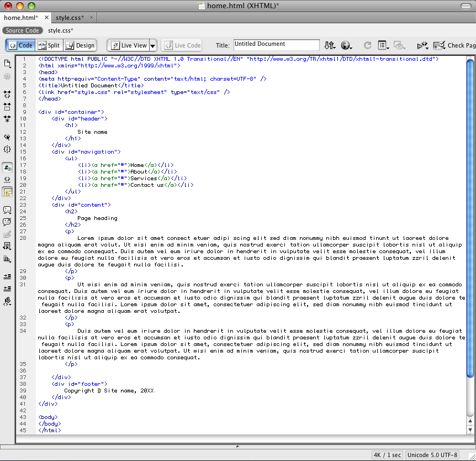Image resolution: width=476 pixels, height=461 pixels.
Task: Show the Source Code related file
Action: click(23, 30)
